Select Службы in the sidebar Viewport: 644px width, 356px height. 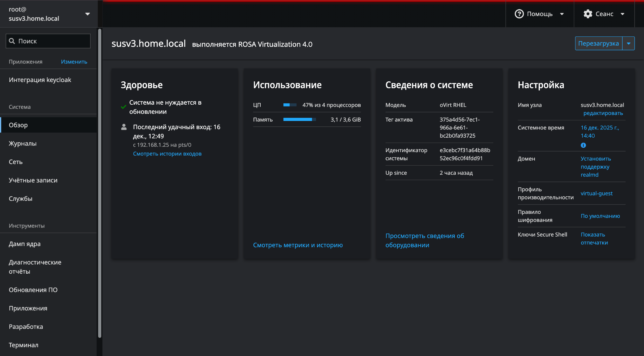[20, 199]
